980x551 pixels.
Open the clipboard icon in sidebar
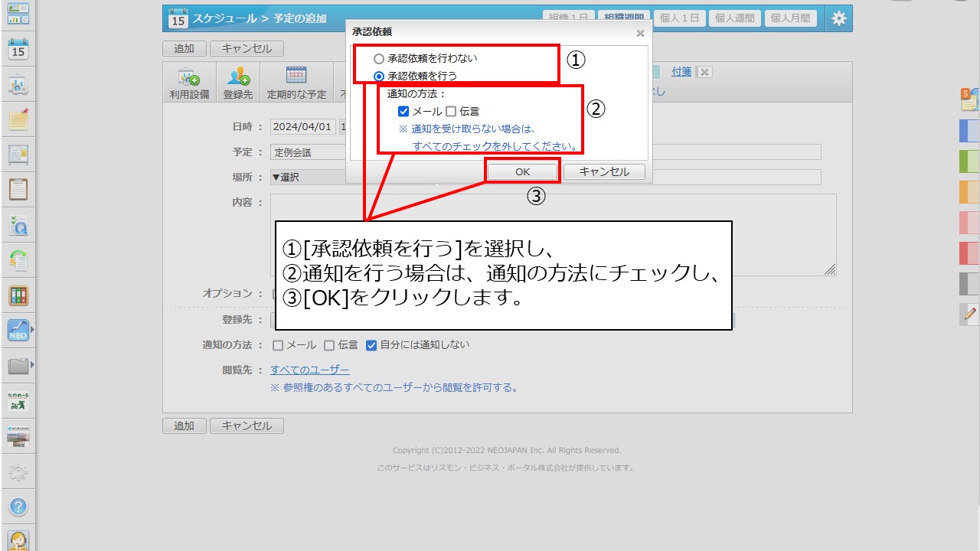(18, 189)
